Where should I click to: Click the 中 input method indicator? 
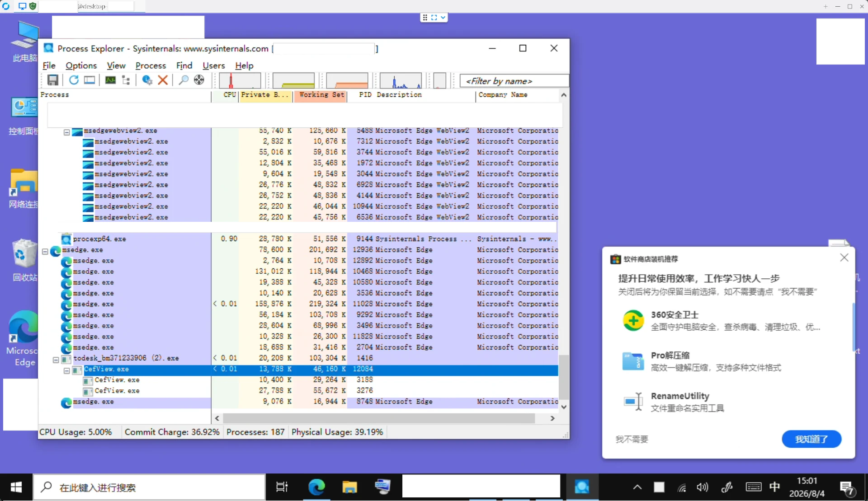(x=774, y=487)
